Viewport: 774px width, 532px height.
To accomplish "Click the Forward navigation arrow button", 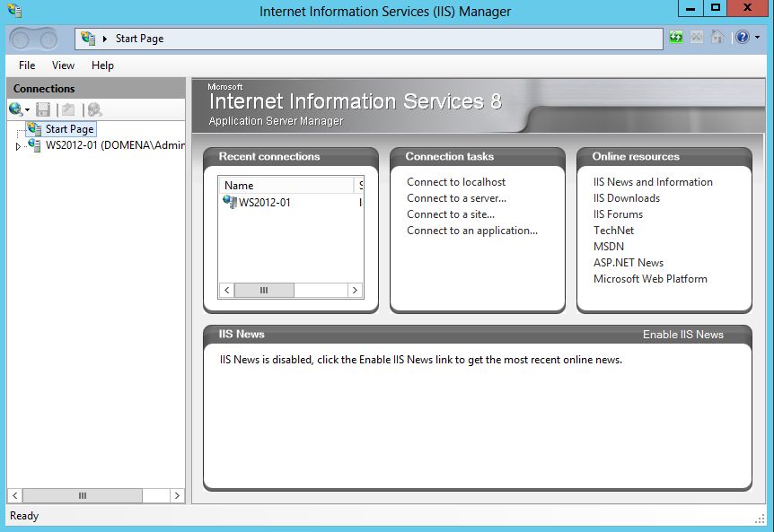I will point(48,39).
